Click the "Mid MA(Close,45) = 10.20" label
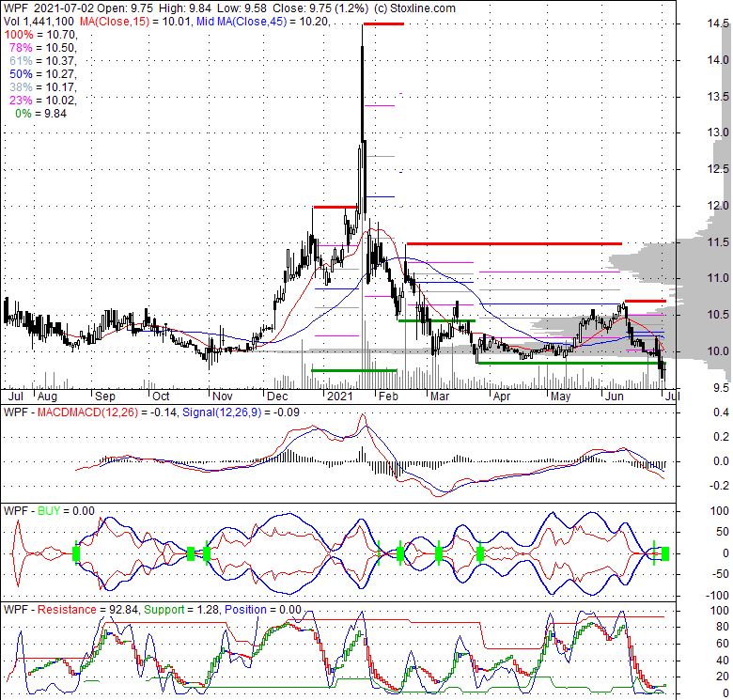Image resolution: width=733 pixels, height=700 pixels. click(x=263, y=22)
